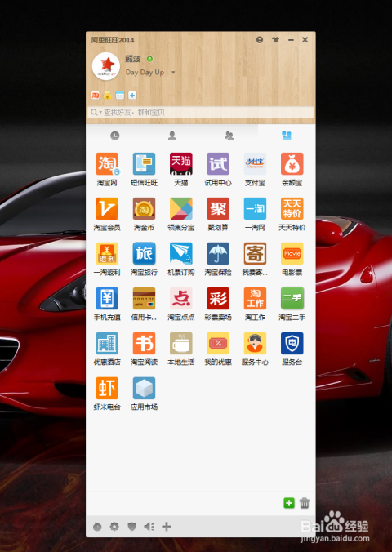Viewport: 392px width, 552px height.
Task: Click the Taobao shortcut under avatar
Action: [x=95, y=96]
